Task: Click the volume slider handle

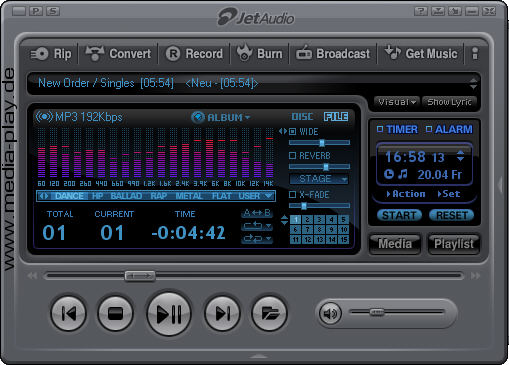Action: 377,312
